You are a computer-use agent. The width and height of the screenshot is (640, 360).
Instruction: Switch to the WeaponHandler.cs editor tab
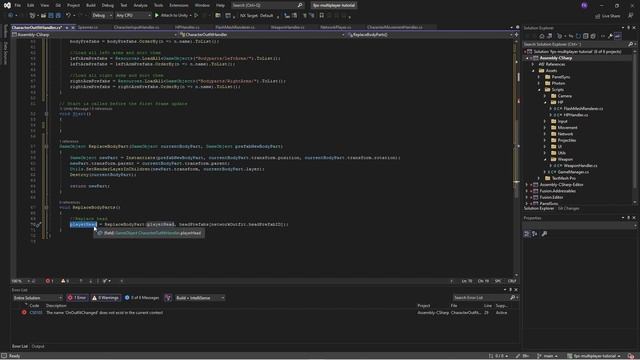tap(287, 27)
